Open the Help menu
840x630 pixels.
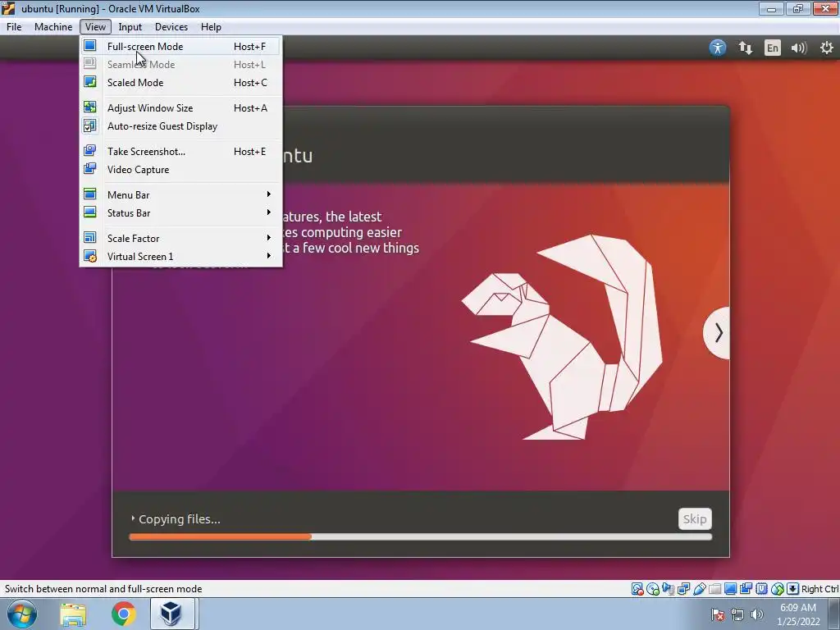click(211, 27)
